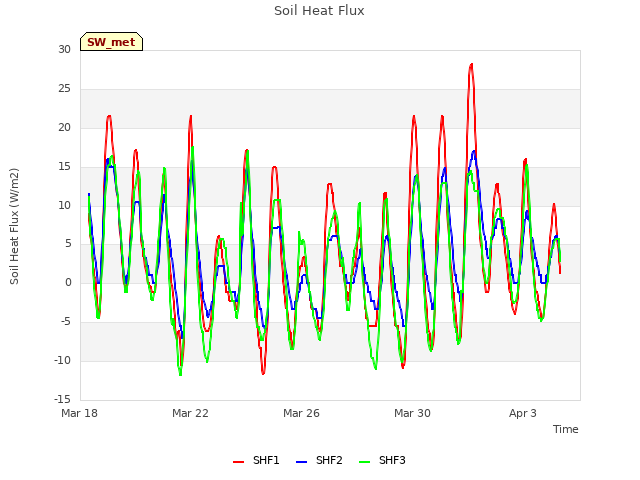Click the highest red SHF1 peak near 28
The image size is (640, 480).
pyautogui.click(x=471, y=64)
